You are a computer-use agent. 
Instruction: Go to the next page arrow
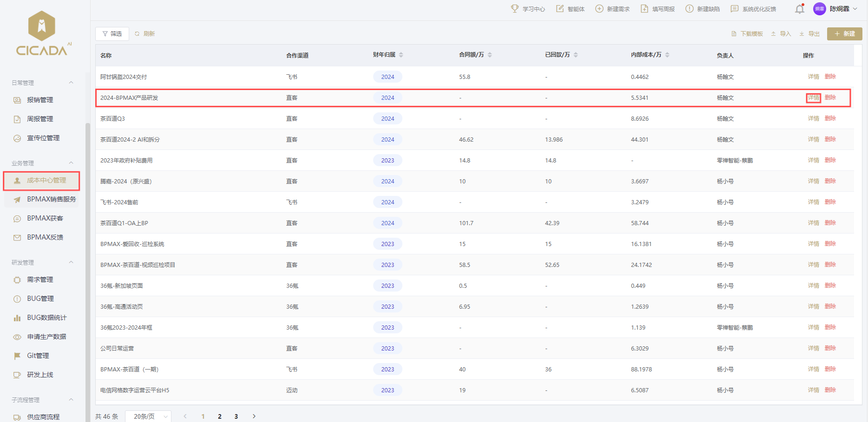click(254, 416)
